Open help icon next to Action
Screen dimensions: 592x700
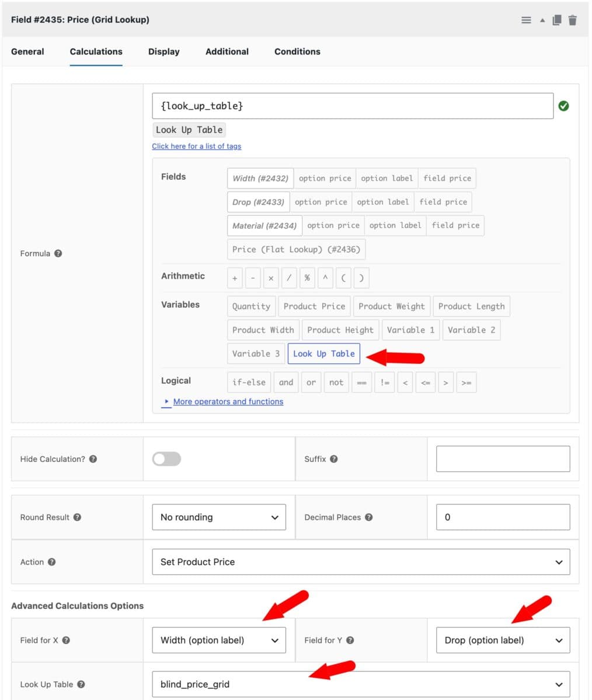click(x=51, y=562)
